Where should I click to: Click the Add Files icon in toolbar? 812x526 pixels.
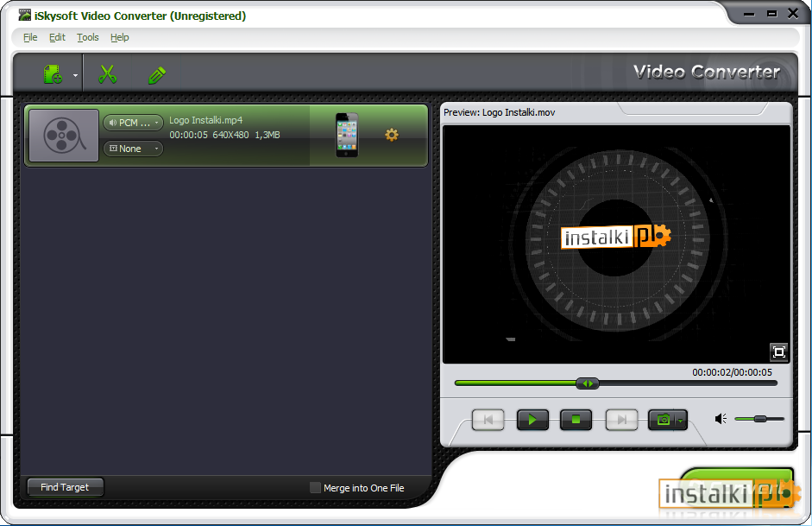coord(53,75)
